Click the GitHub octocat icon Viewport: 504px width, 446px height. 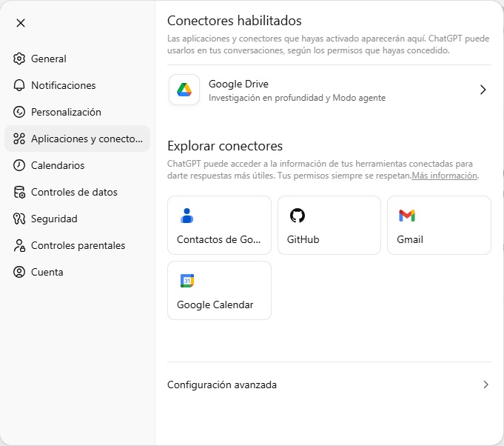tap(297, 216)
